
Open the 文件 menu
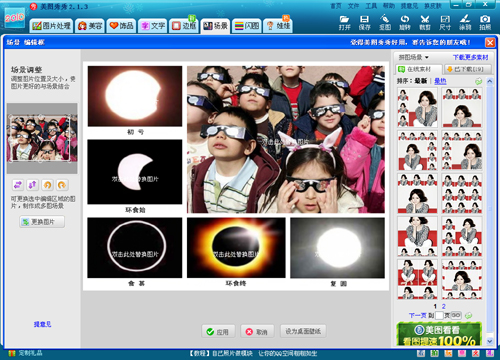(353, 6)
